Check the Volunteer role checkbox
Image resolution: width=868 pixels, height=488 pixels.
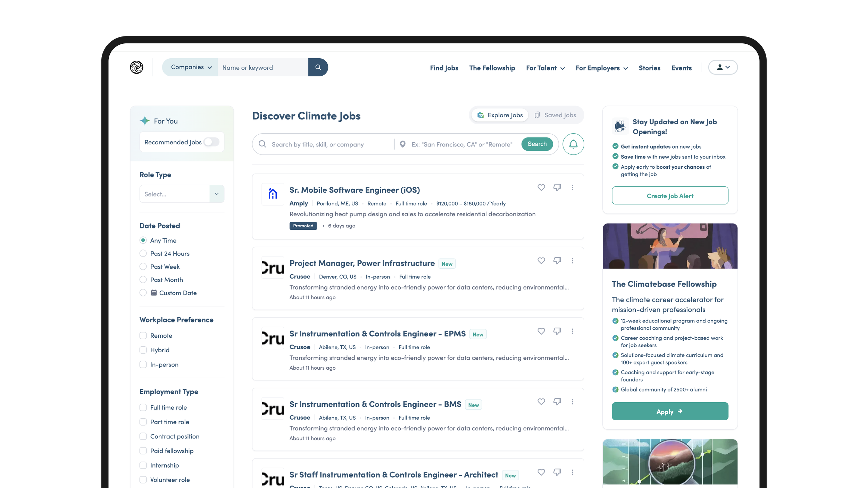(143, 480)
